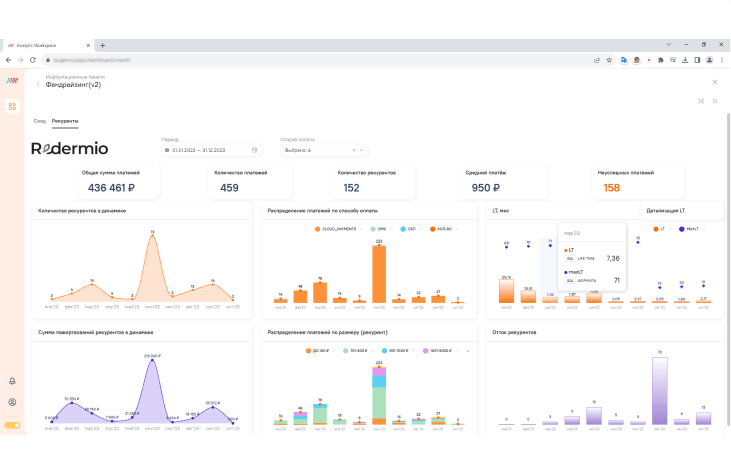Image resolution: width=731 pixels, height=473 pixels.
Task: Open the avatar-face extension icon
Action: [636, 60]
